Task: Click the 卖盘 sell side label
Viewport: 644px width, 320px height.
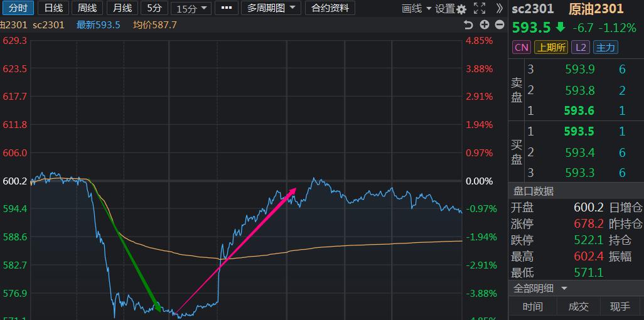Action: point(517,90)
